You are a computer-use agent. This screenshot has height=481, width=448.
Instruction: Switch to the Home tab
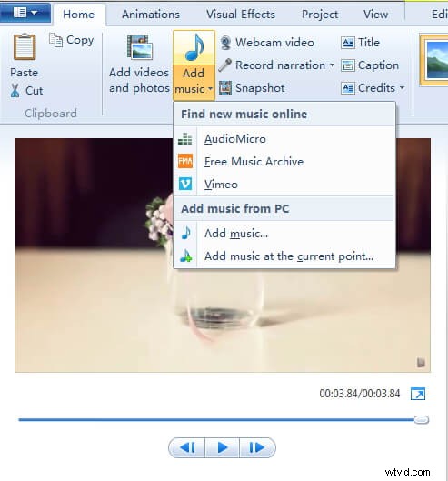[x=78, y=15]
